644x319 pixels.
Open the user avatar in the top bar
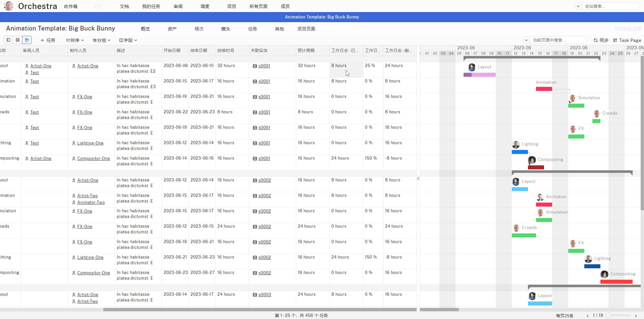[x=9, y=6]
